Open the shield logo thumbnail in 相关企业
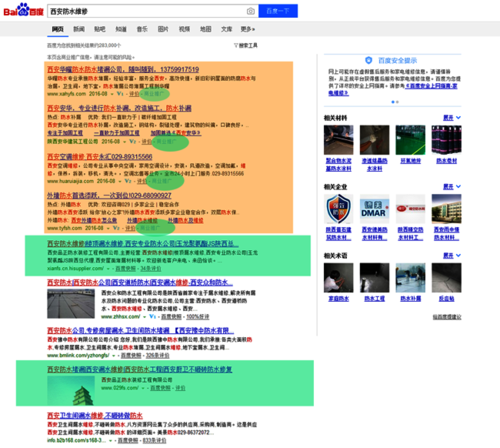Screen dimensions: 500x448 (x=338, y=209)
